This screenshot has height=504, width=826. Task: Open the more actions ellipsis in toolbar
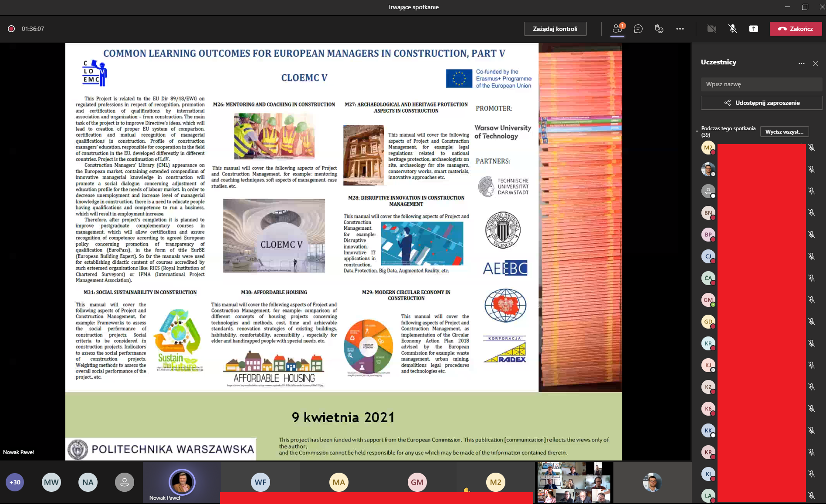[x=680, y=29]
